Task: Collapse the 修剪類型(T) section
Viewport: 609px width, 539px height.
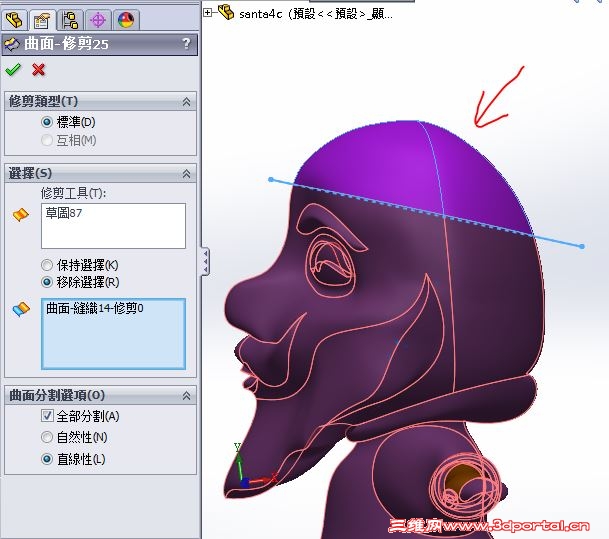Action: click(186, 102)
